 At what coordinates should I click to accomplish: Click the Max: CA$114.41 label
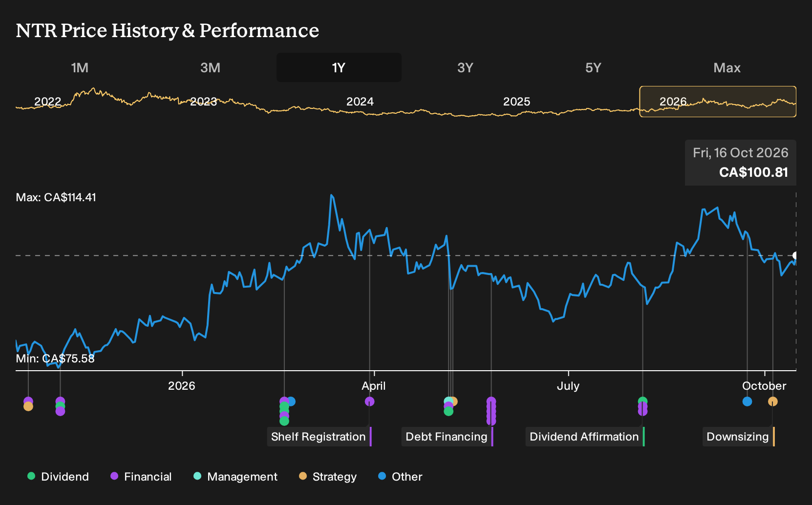[56, 197]
